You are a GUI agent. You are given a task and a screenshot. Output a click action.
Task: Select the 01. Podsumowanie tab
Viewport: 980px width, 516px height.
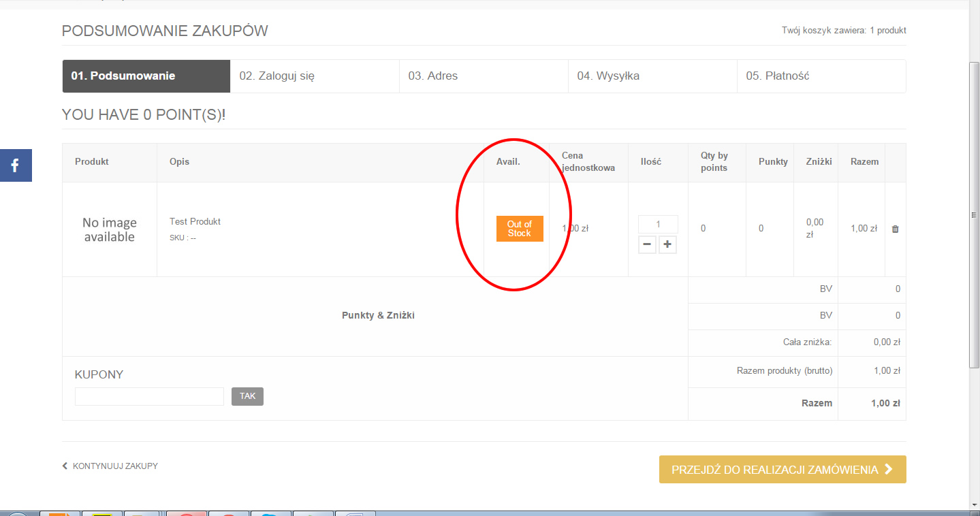pos(146,76)
